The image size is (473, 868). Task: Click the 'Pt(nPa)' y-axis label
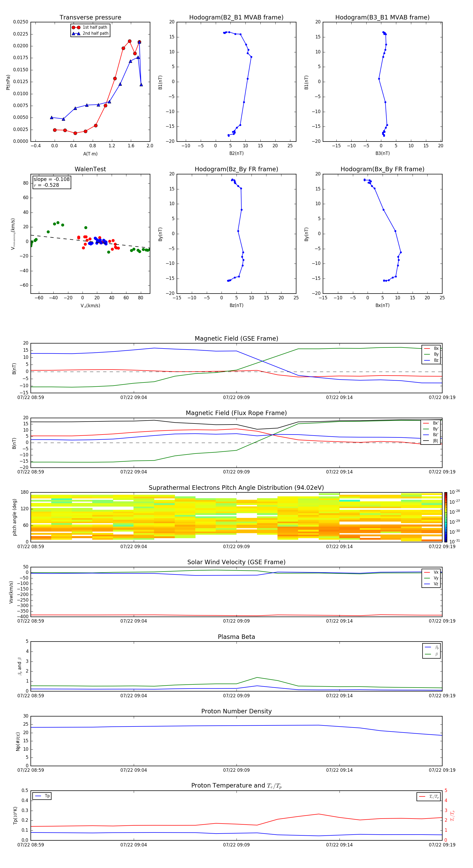(x=8, y=82)
